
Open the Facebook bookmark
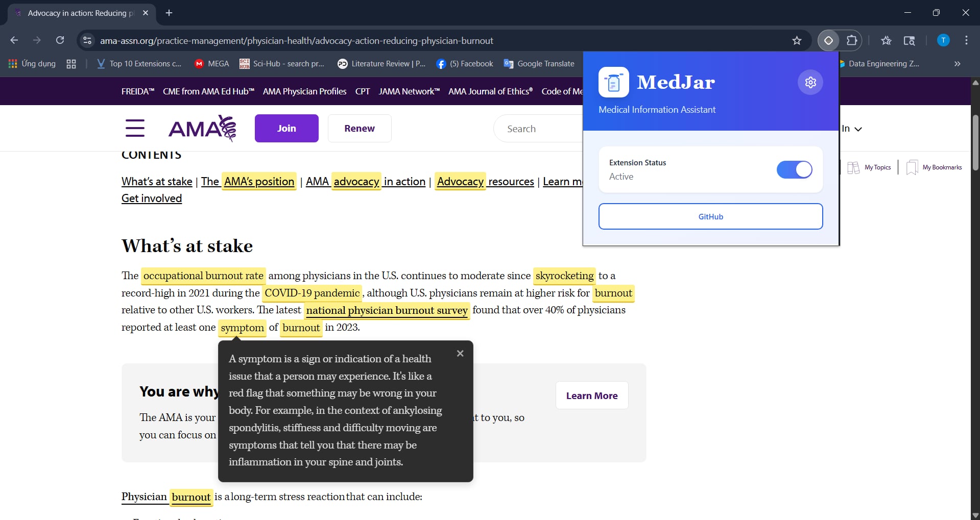tap(465, 64)
